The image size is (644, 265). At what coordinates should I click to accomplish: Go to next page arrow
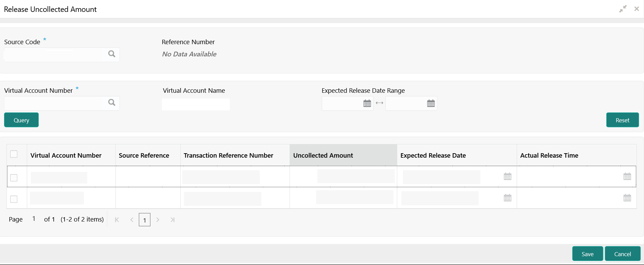point(158,220)
